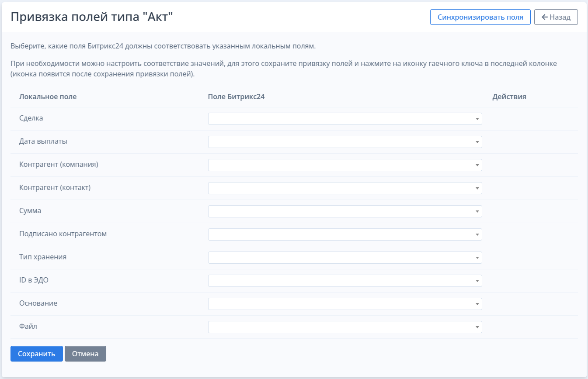588x379 pixels.
Task: Click the Действия column header
Action: [x=509, y=97]
